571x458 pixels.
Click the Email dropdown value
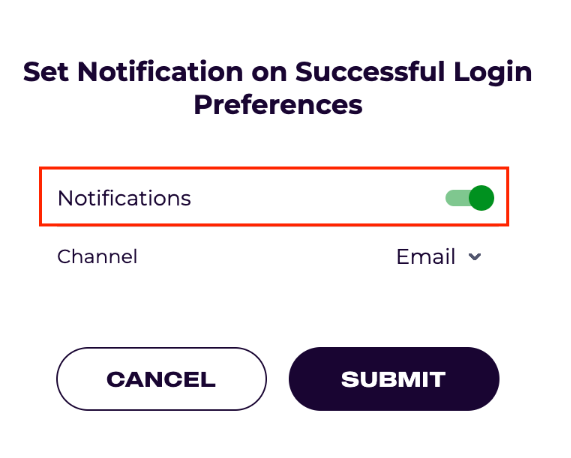[426, 257]
